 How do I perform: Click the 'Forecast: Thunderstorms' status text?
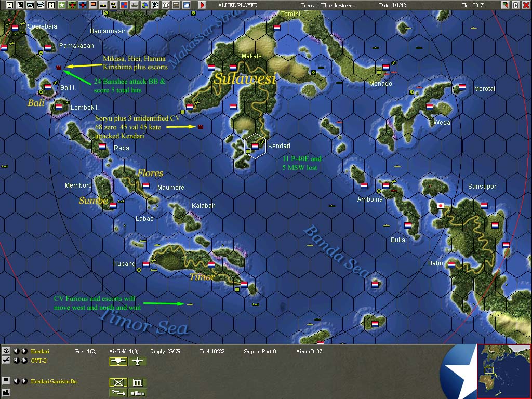(328, 5)
